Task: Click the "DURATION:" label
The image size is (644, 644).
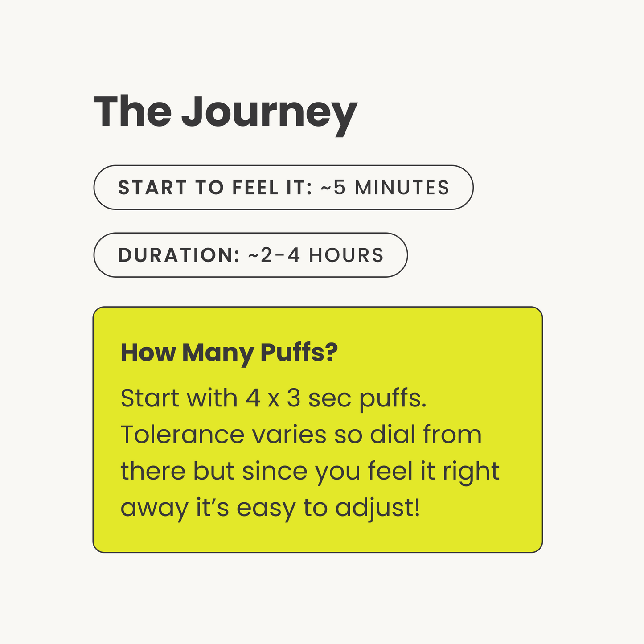Action: tap(179, 255)
